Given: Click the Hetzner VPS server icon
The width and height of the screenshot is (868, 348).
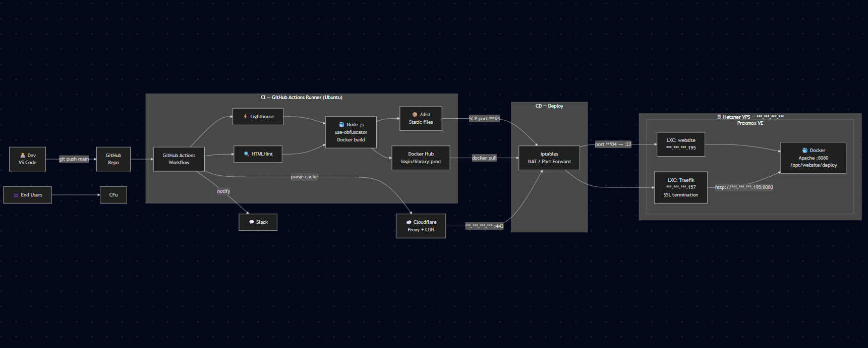Looking at the screenshot, I should pos(719,117).
